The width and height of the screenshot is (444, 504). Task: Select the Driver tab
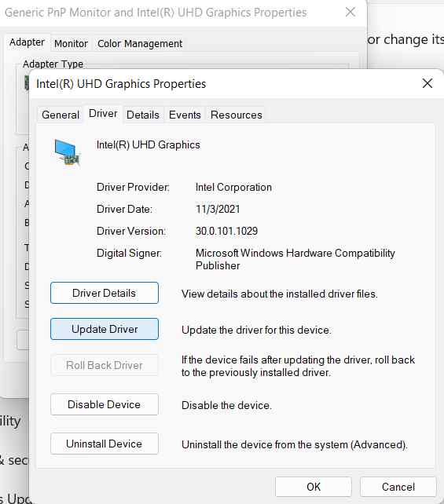103,114
